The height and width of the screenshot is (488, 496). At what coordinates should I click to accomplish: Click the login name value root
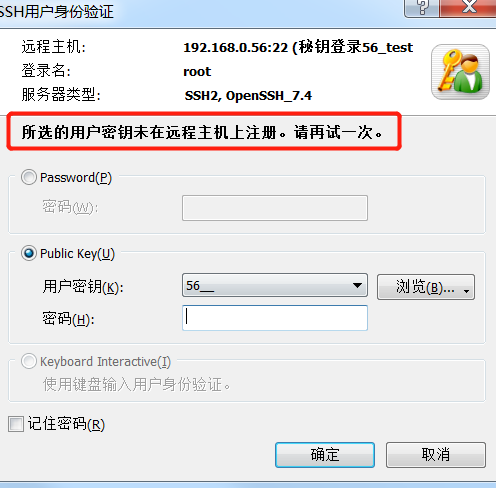pyautogui.click(x=197, y=72)
